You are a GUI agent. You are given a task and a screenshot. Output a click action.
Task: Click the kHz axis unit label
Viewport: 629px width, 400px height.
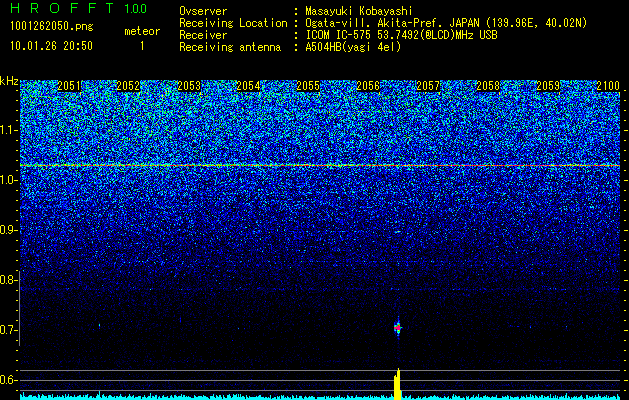(x=9, y=81)
